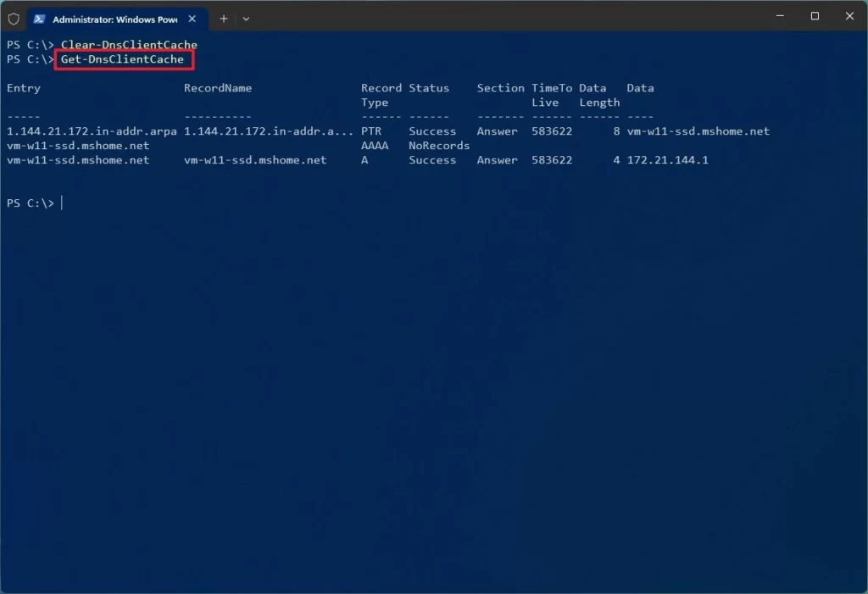Click the shield icon in title bar

[x=14, y=19]
